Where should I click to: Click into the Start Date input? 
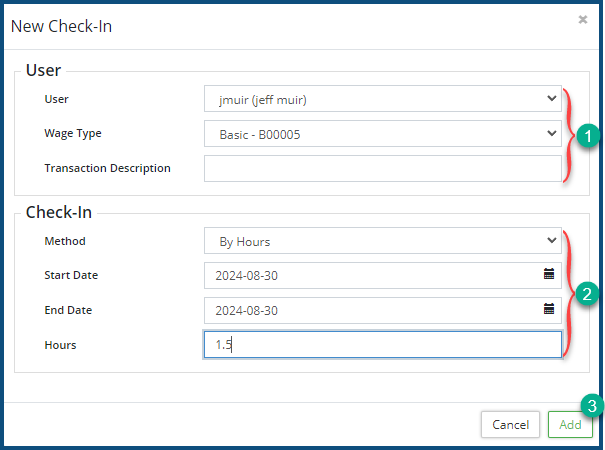click(370, 275)
